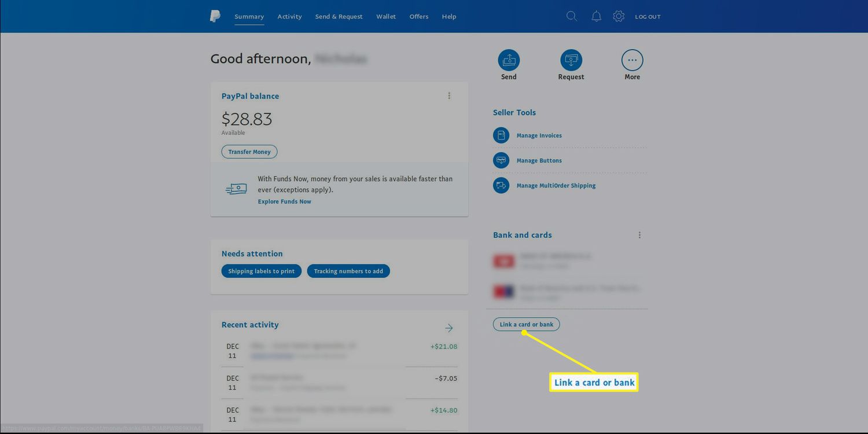This screenshot has width=868, height=434.
Task: Open the Manage Invoices link
Action: [x=539, y=135]
